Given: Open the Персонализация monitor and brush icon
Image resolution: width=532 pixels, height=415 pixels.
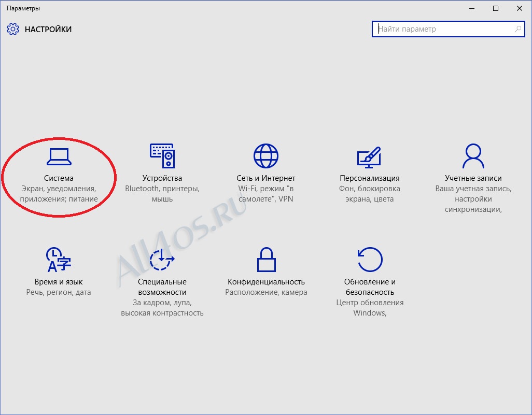Looking at the screenshot, I should click(x=369, y=157).
